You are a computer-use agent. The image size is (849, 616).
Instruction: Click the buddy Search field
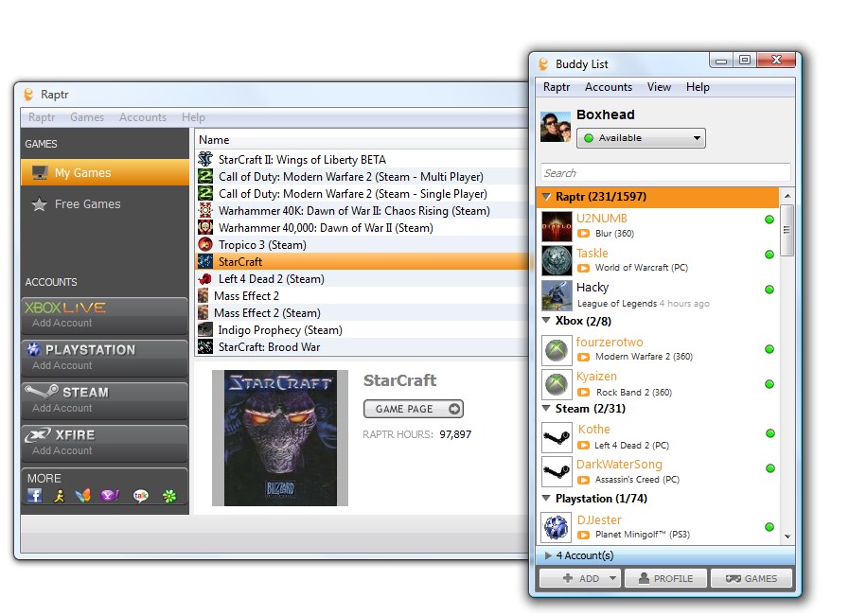point(664,173)
